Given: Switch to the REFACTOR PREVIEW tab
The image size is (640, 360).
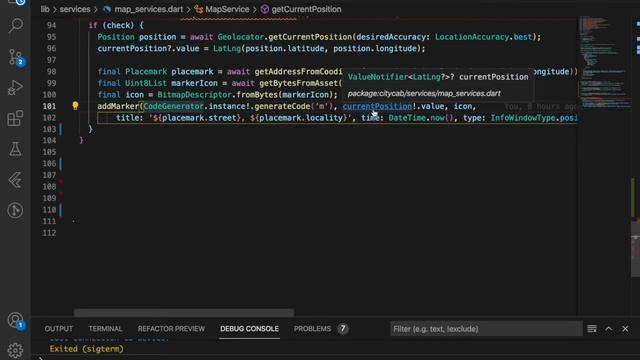Looking at the screenshot, I should pyautogui.click(x=171, y=329).
